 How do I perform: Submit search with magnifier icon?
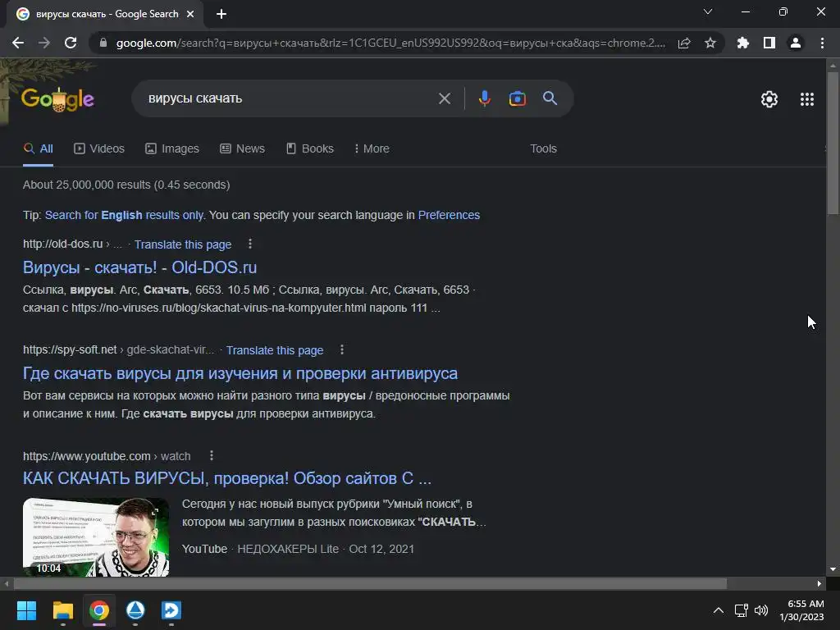550,98
